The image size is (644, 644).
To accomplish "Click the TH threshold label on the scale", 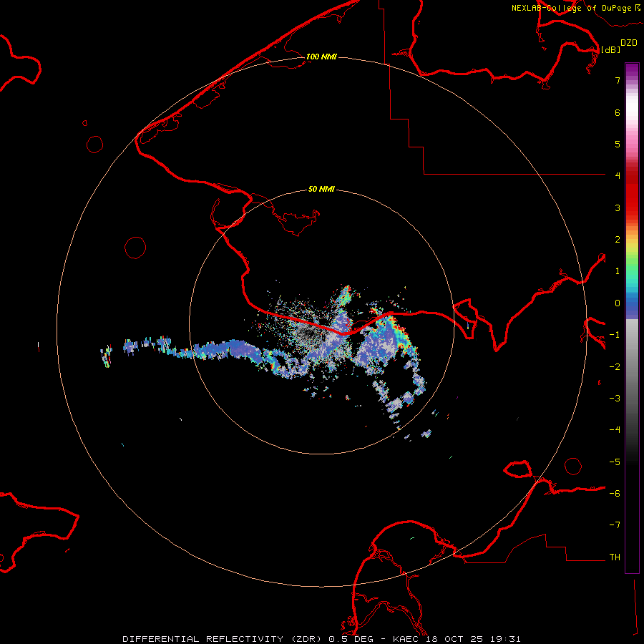I will [615, 557].
